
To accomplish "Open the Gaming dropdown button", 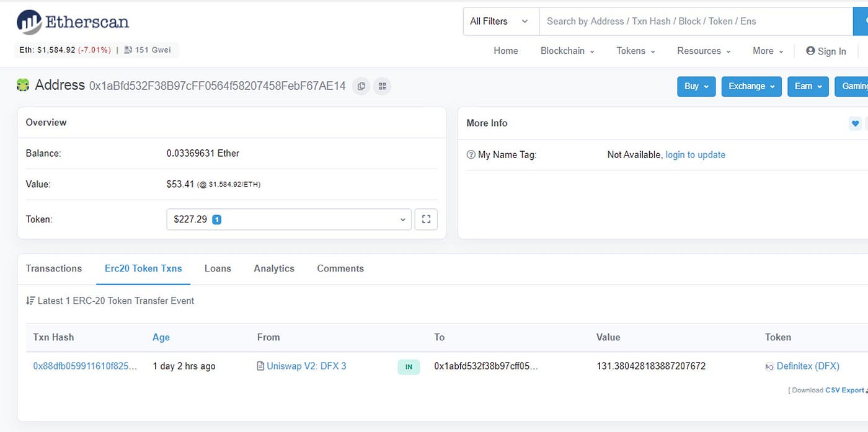I will tap(851, 86).
